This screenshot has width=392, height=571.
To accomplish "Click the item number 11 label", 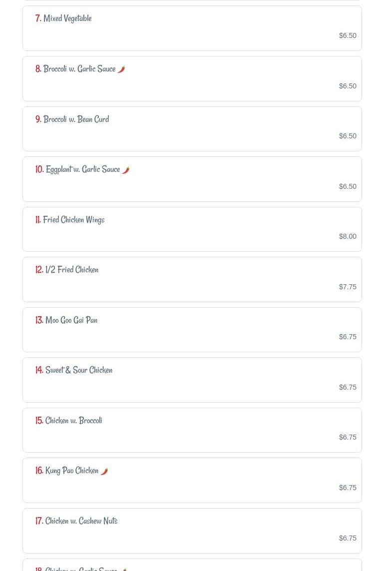I will [38, 220].
